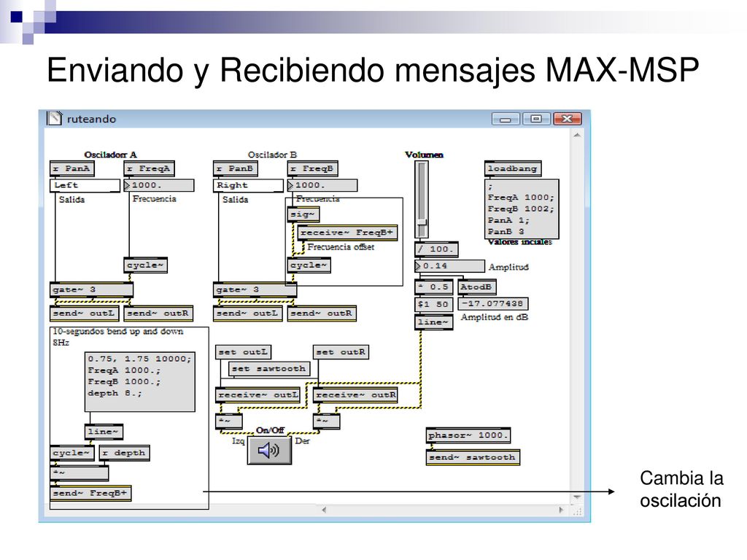Select the AtodB object
This screenshot has width=747, height=560.
(477, 287)
